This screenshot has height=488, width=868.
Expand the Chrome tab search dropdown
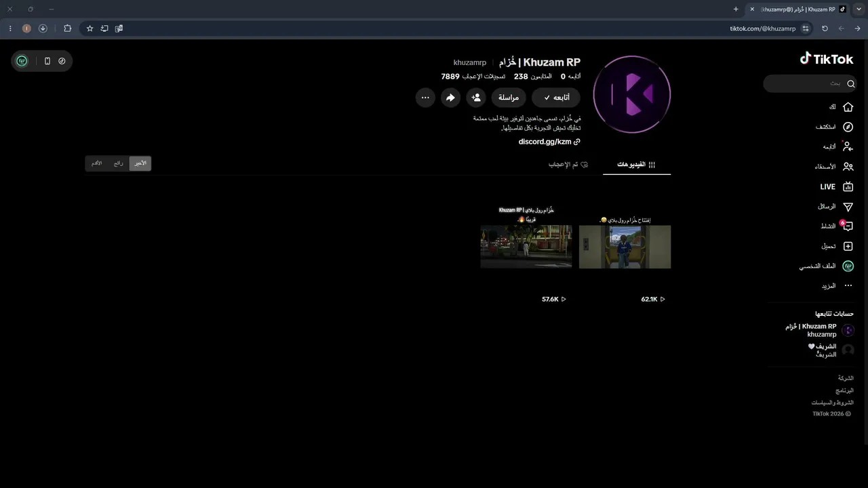tap(859, 9)
